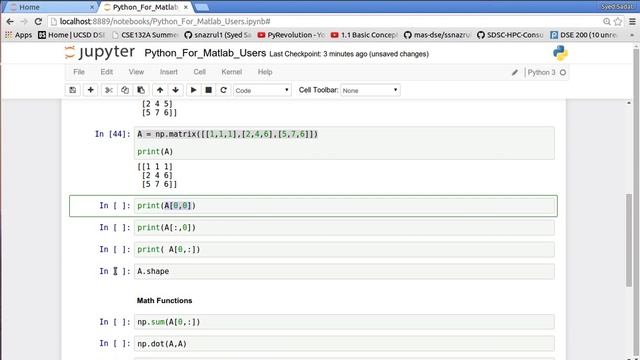This screenshot has width=640, height=360.
Task: Open the View menu
Action: click(136, 72)
